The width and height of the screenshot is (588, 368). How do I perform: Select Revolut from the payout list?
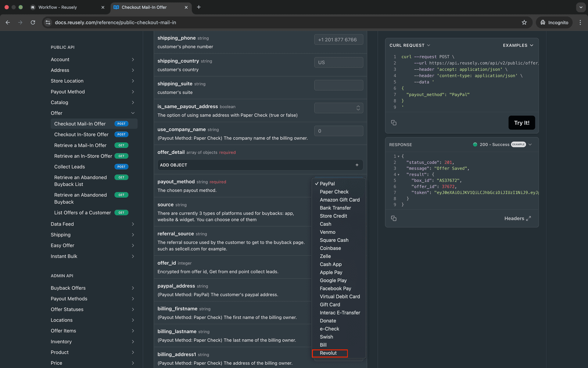click(x=338, y=353)
